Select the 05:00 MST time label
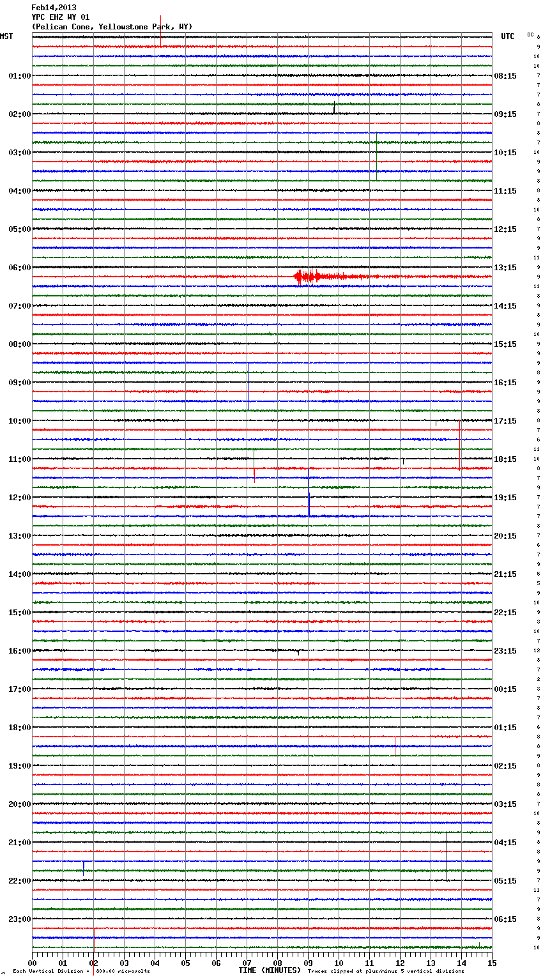The height and width of the screenshot is (980, 543). click(20, 229)
